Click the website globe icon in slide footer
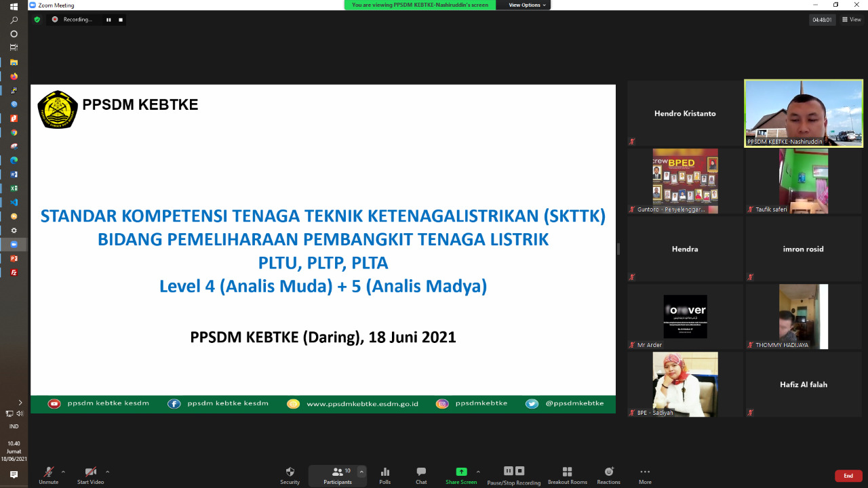This screenshot has height=488, width=868. [x=293, y=403]
